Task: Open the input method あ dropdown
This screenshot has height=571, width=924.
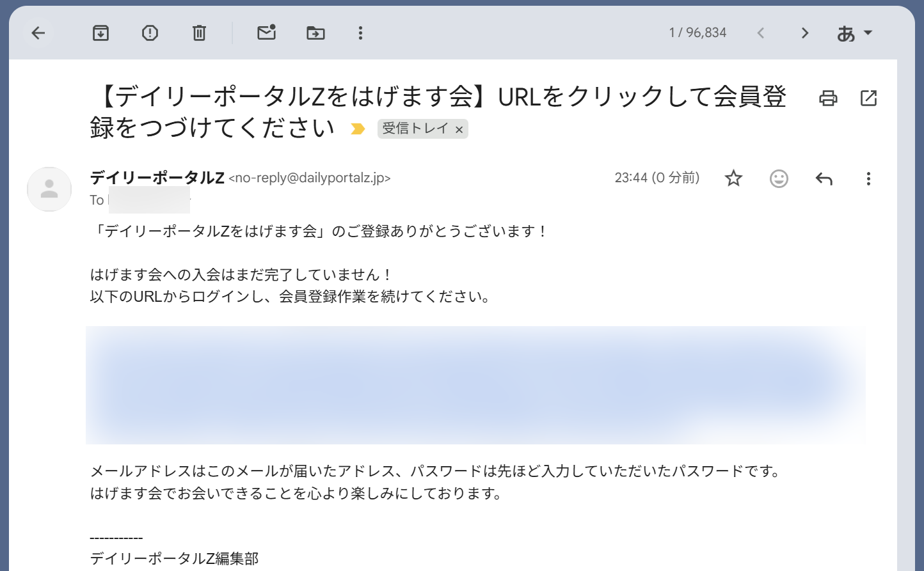Action: click(x=854, y=33)
